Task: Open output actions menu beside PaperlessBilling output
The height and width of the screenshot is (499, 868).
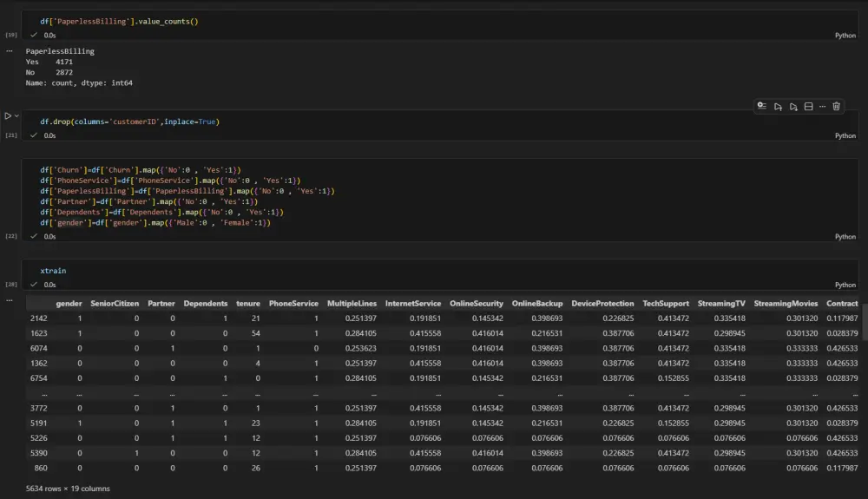Action: (10, 51)
